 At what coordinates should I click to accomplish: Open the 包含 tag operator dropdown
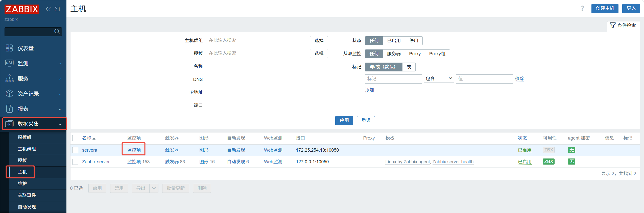[439, 78]
